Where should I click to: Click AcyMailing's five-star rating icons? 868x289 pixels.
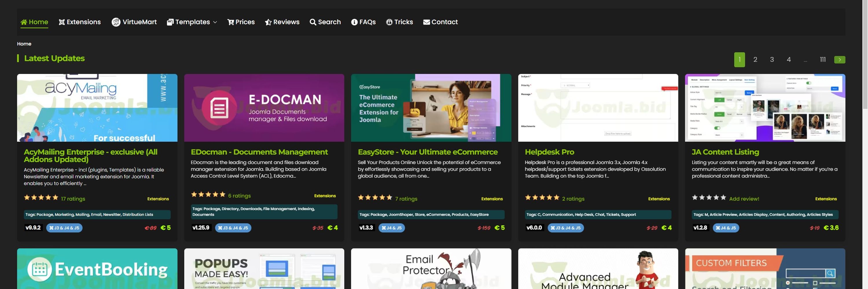pos(41,197)
